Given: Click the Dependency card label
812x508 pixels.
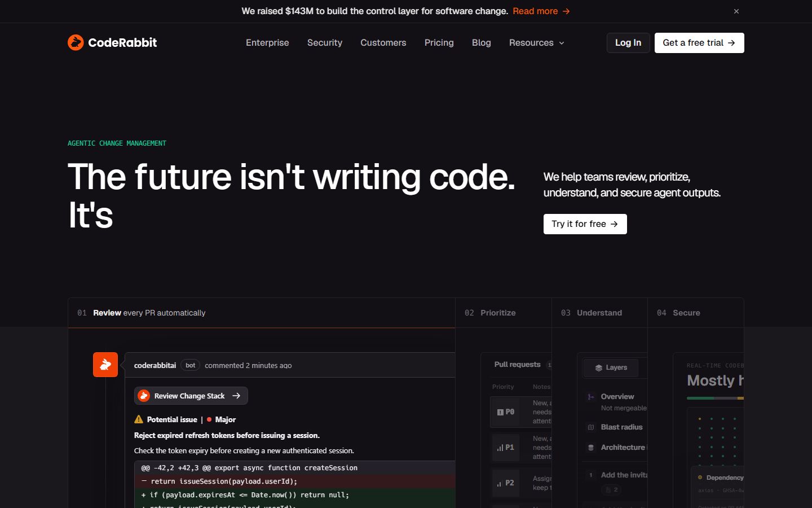Looking at the screenshot, I should [725, 478].
